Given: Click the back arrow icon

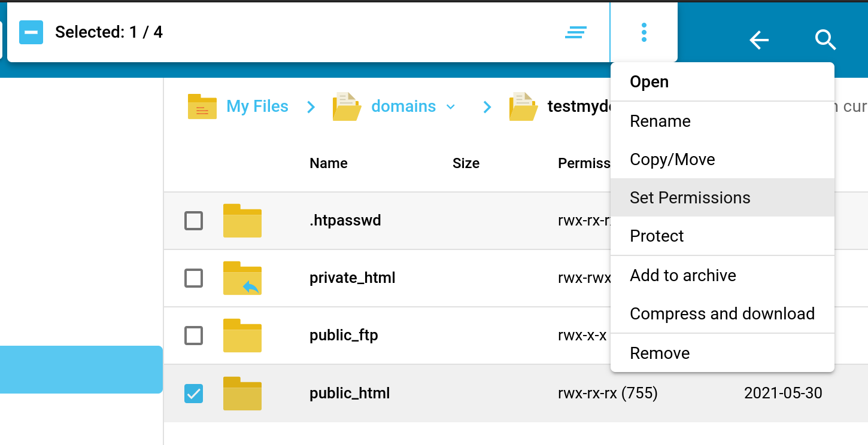Looking at the screenshot, I should 758,40.
